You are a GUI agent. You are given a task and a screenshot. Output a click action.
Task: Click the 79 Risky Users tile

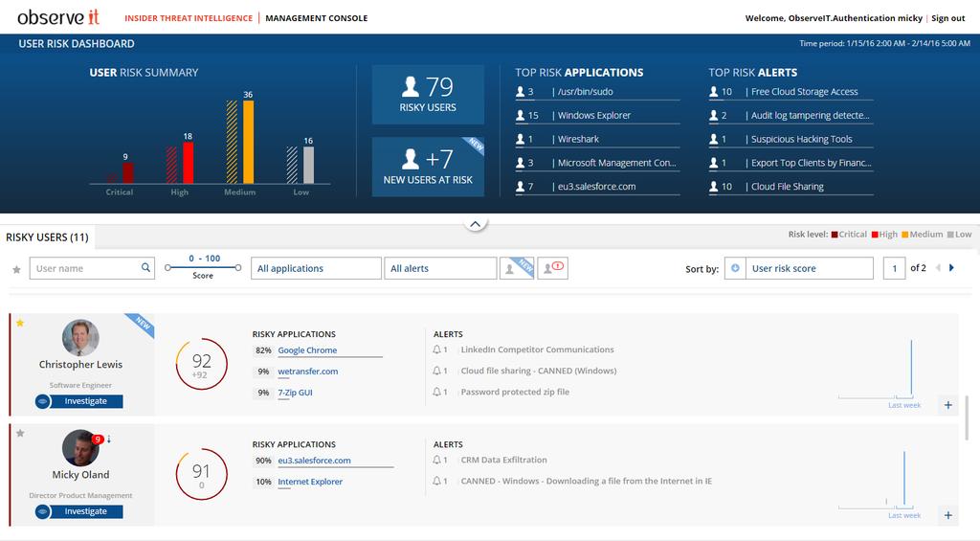coord(428,95)
